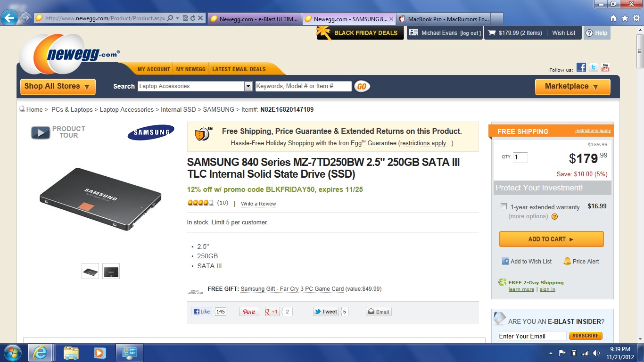Click BLACK FRIDAY DEALS banner
The image size is (644, 362).
coord(360,33)
